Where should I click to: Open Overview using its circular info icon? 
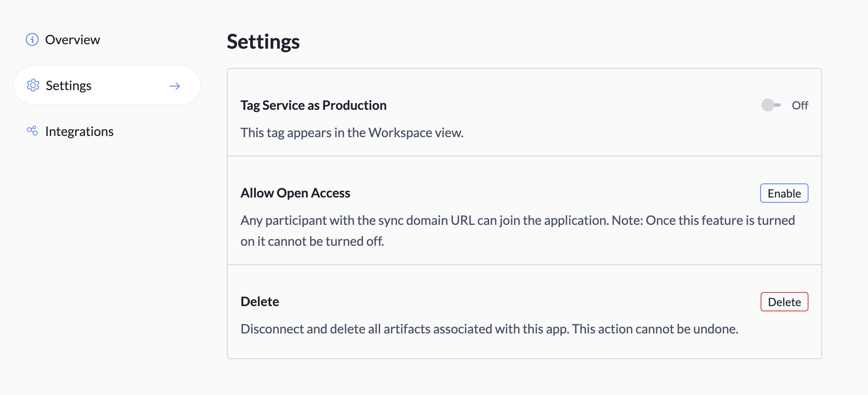point(32,39)
